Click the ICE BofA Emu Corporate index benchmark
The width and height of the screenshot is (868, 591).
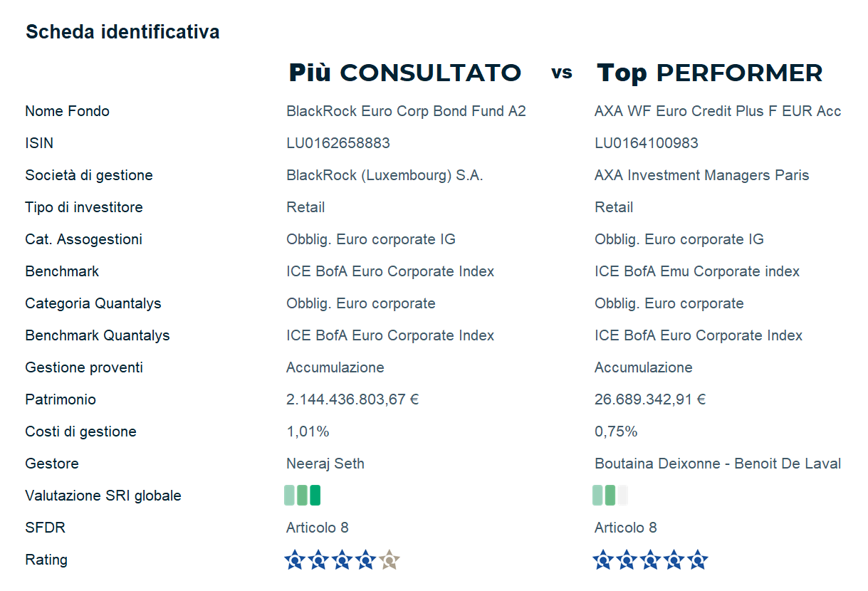click(697, 271)
